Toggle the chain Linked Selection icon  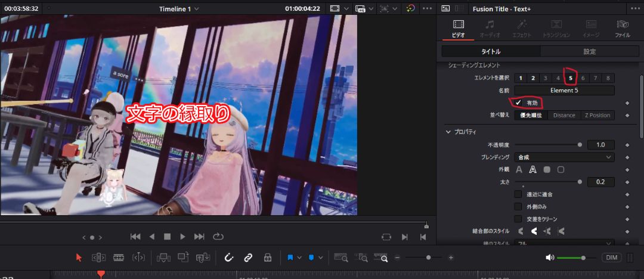248,258
